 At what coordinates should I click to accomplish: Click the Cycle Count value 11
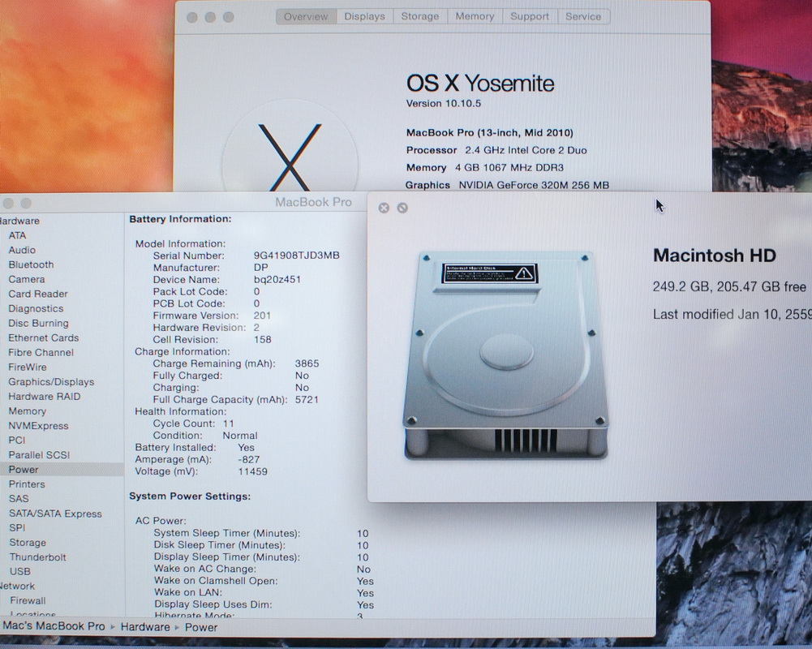tap(229, 423)
